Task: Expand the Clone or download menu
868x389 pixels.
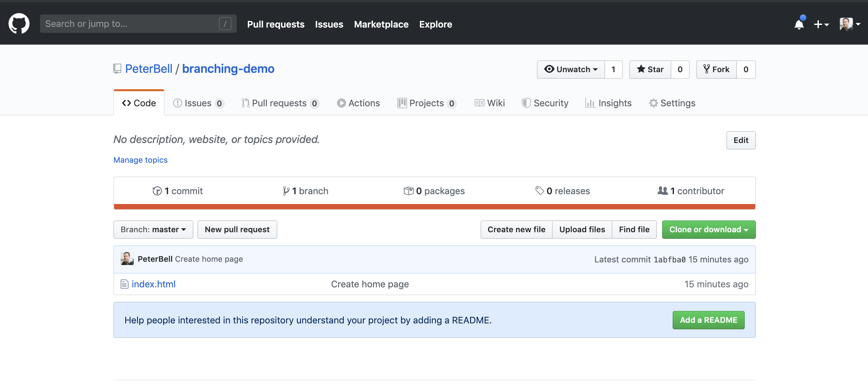Action: coord(709,230)
